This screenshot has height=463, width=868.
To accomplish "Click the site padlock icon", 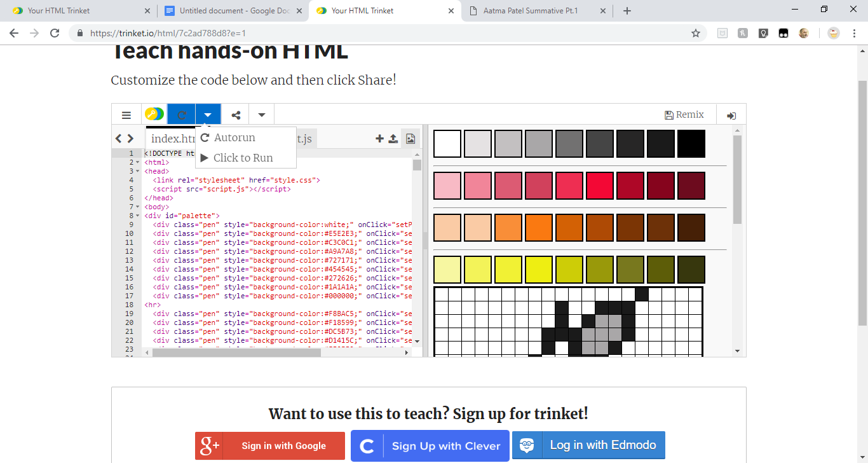I will tap(80, 33).
